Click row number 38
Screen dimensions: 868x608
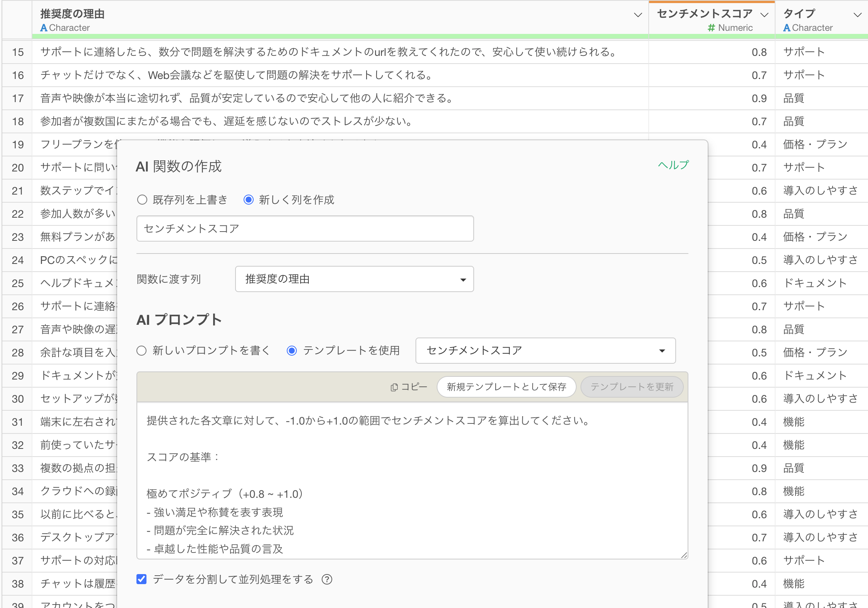tap(18, 584)
